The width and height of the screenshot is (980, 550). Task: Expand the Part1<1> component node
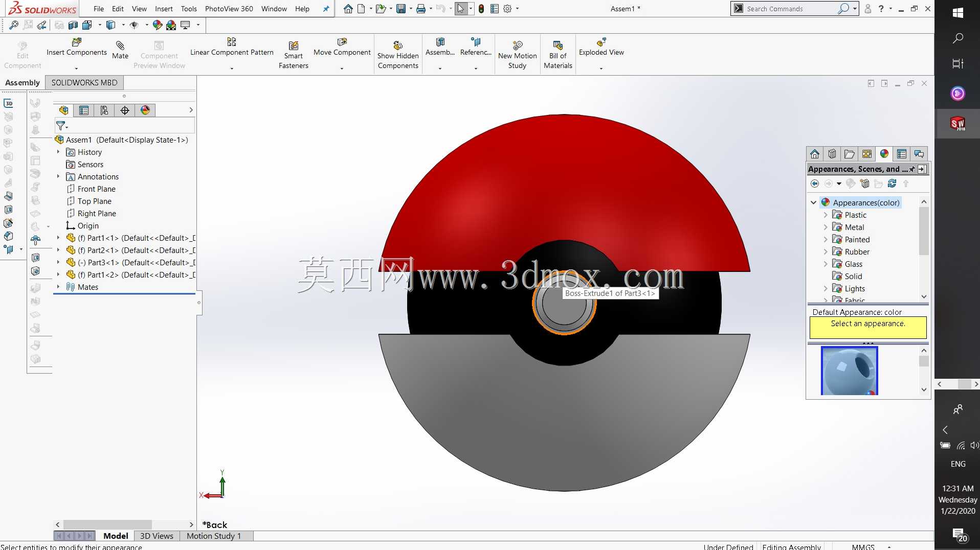pos(58,238)
